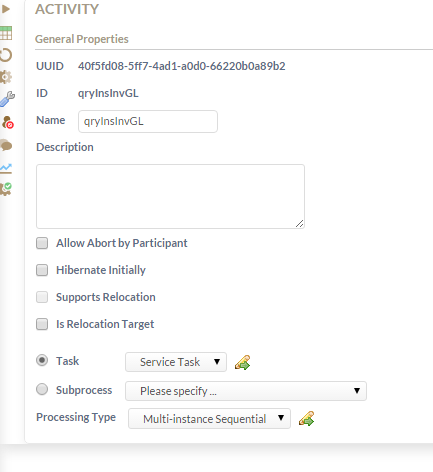Check the Hibernate Initially option
The width and height of the screenshot is (433, 472).
pyautogui.click(x=42, y=270)
